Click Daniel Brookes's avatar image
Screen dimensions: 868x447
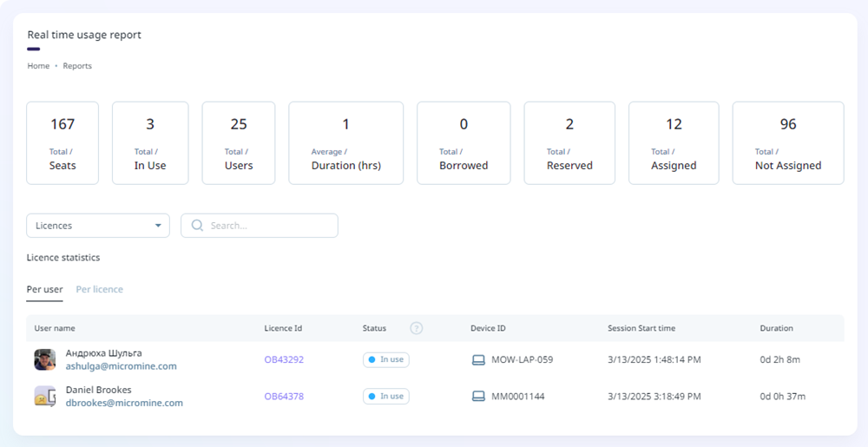pos(45,397)
